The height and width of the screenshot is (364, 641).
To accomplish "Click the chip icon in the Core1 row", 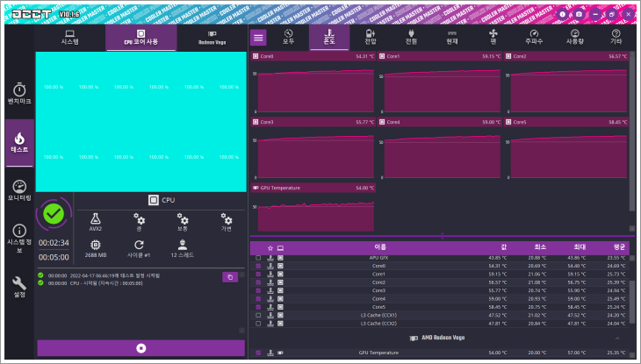I will point(280,275).
